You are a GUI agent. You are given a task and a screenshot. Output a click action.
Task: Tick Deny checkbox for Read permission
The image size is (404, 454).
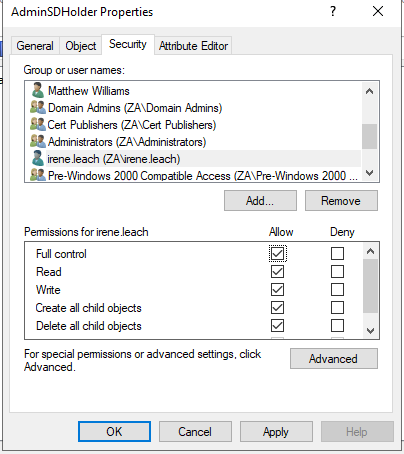pyautogui.click(x=337, y=272)
